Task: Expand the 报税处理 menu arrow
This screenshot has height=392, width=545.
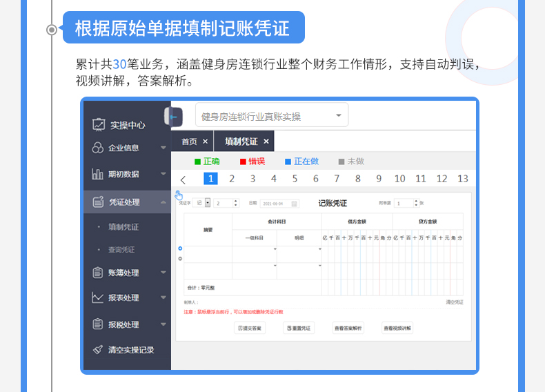Action: pos(163,324)
